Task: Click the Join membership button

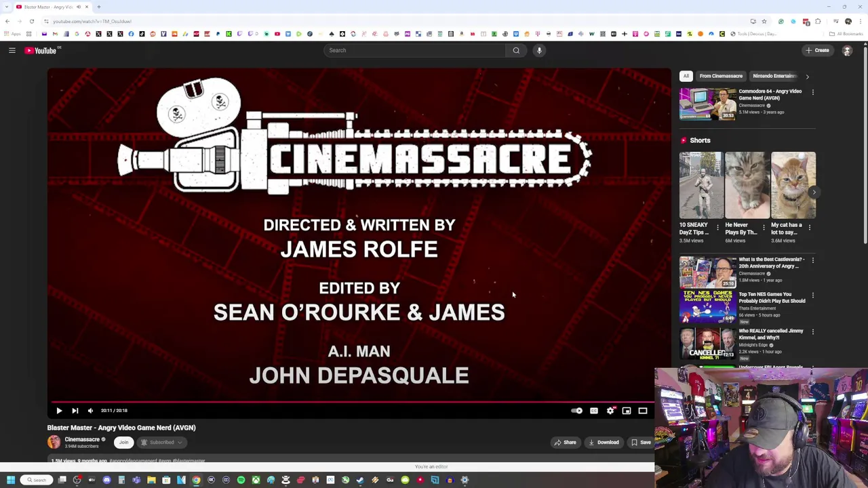Action: tap(123, 442)
